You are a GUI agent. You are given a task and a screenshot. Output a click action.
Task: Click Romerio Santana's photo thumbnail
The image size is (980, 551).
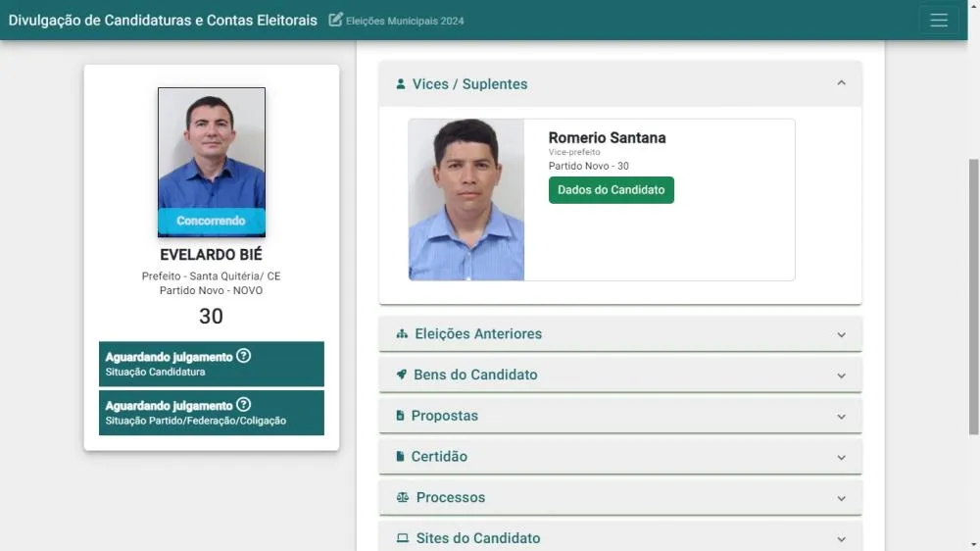466,200
